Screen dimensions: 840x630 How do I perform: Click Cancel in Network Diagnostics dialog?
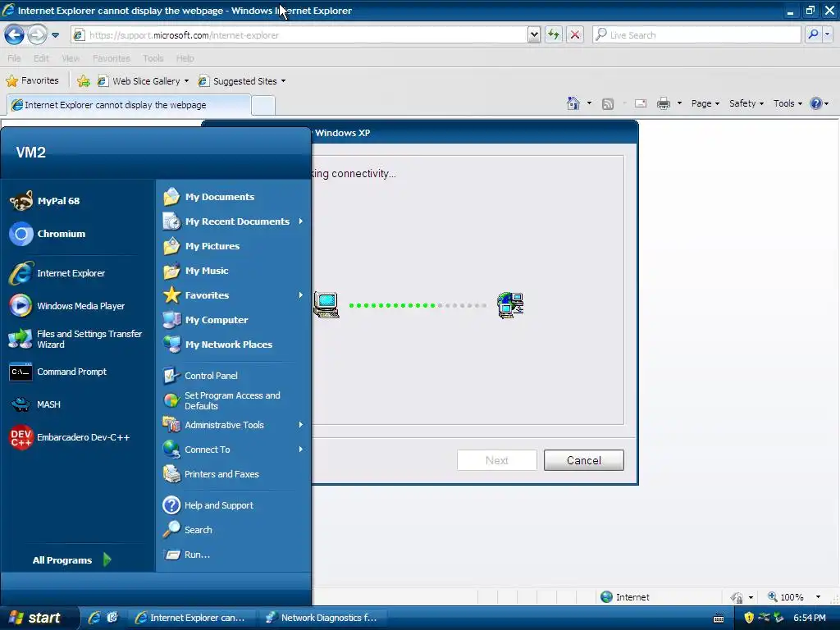tap(584, 460)
